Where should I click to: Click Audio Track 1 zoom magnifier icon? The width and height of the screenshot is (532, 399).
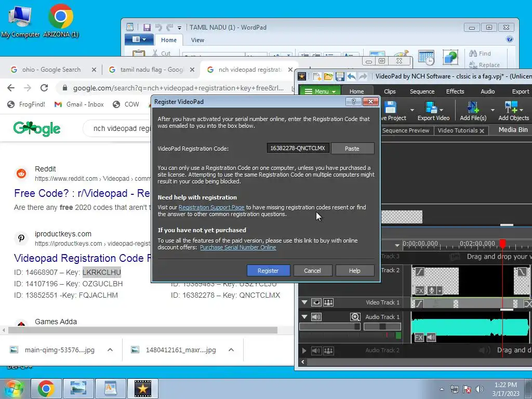coord(355,317)
